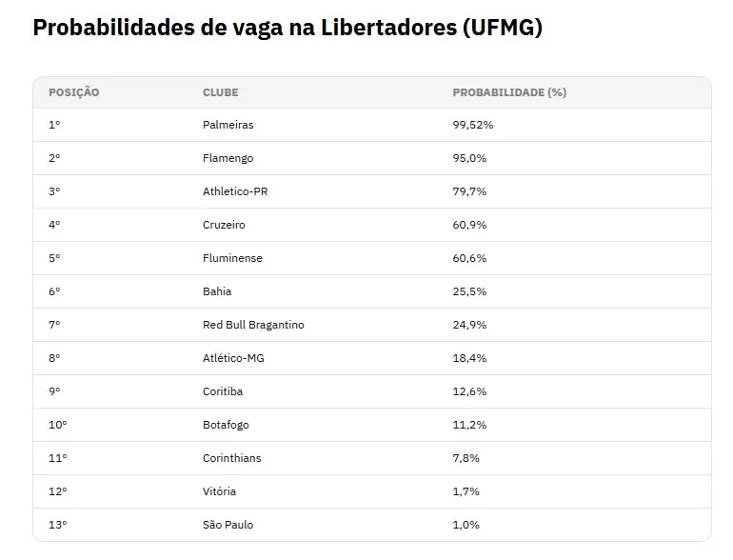Select Athletico-PR in the club column
This screenshot has height=560, width=733.
coord(235,191)
